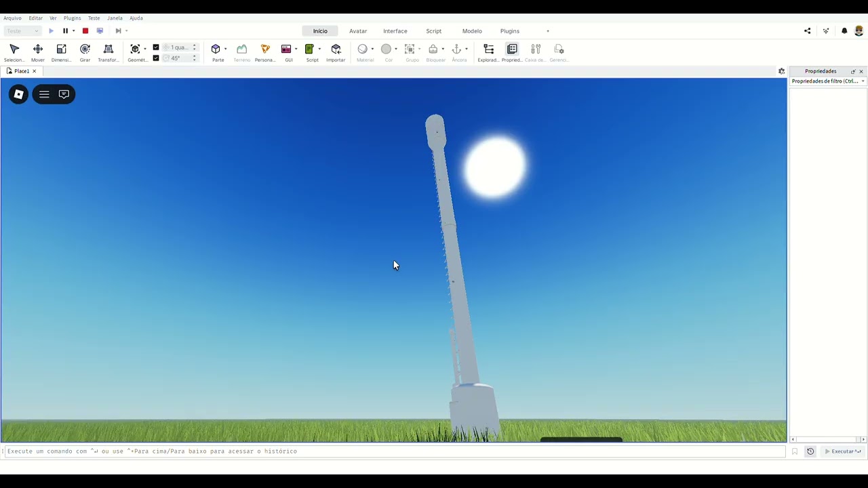Expand the Cor dropdown arrow

point(396,49)
